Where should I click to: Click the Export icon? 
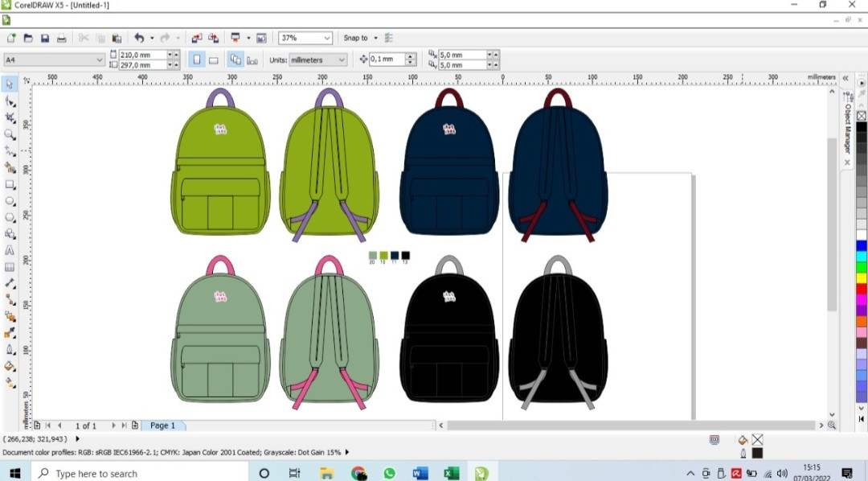(x=213, y=38)
